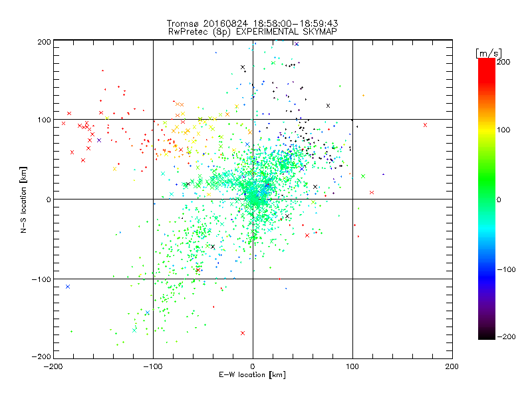532x399 pixels.
Task: Click the "-100" tick label on N-S axis
Action: pyautogui.click(x=41, y=279)
